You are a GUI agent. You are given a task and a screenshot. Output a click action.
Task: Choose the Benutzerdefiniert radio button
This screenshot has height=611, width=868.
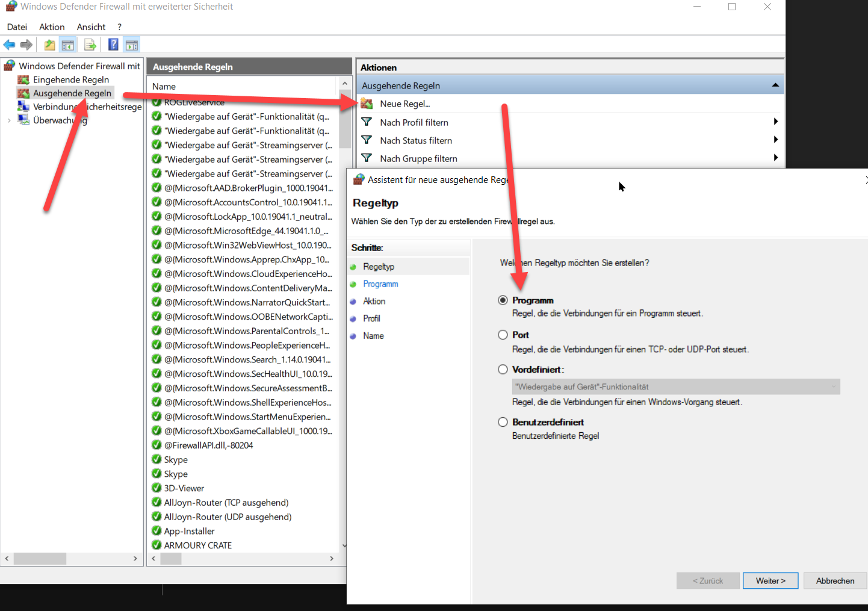click(503, 422)
